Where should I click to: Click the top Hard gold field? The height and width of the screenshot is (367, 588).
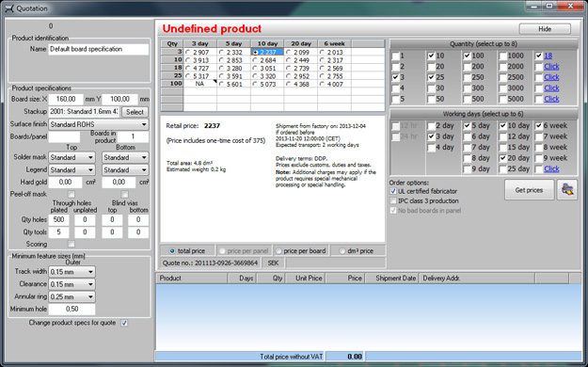click(x=65, y=183)
